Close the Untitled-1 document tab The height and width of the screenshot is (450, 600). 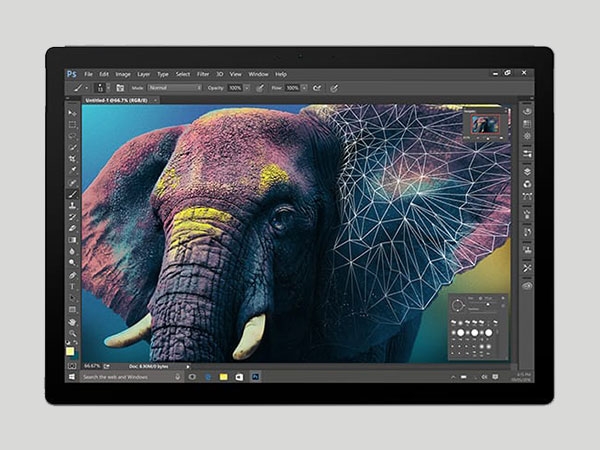[155, 100]
